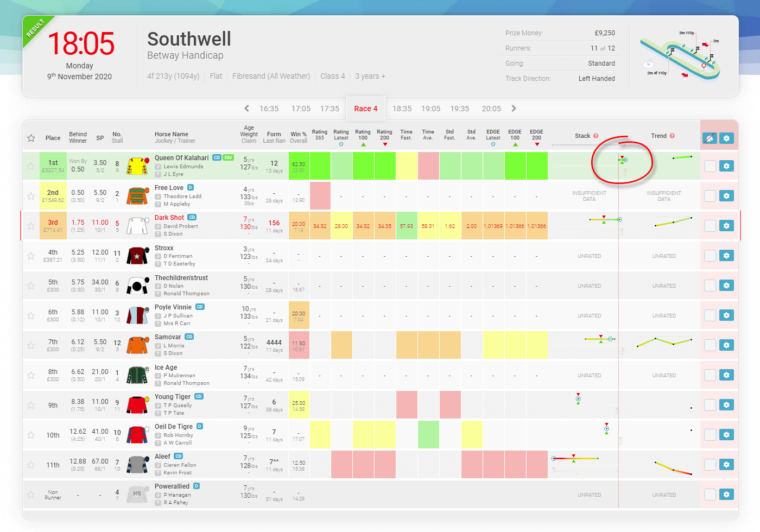Click Stroxx's racing silks thumbnail

point(137,255)
